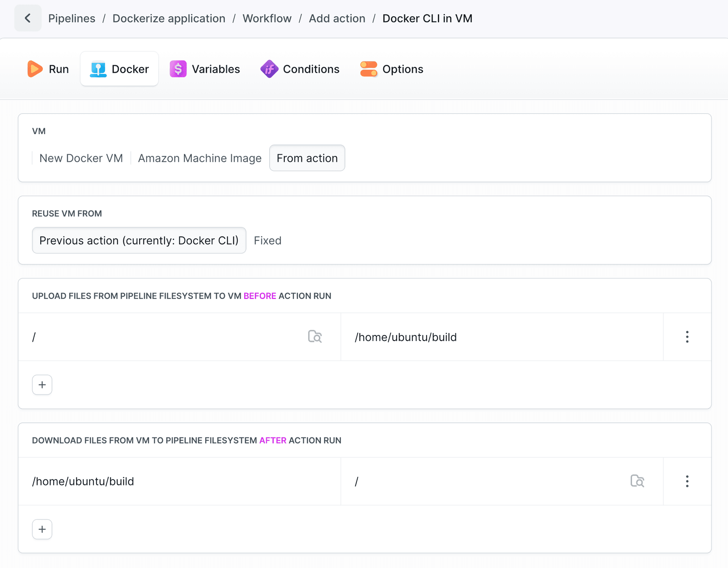728x568 pixels.
Task: Open the Run tab
Action: coord(48,69)
